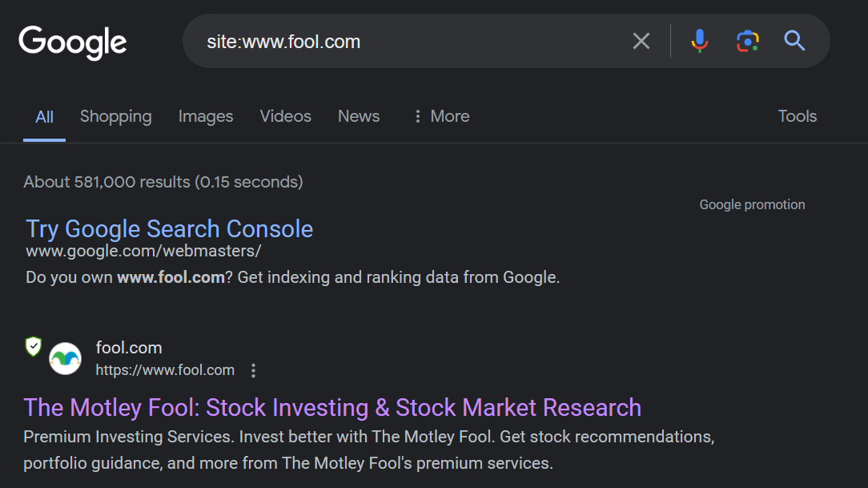
Task: Click the Google logo
Action: pyautogui.click(x=73, y=42)
